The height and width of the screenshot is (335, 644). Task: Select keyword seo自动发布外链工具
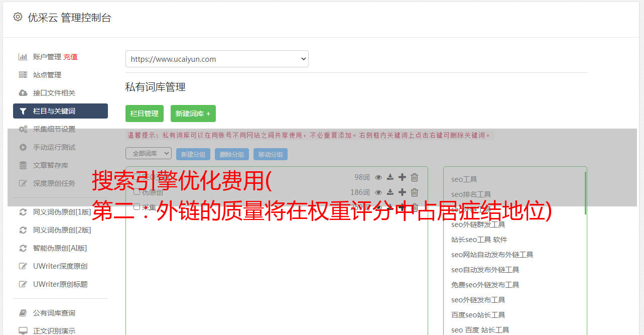point(485,270)
